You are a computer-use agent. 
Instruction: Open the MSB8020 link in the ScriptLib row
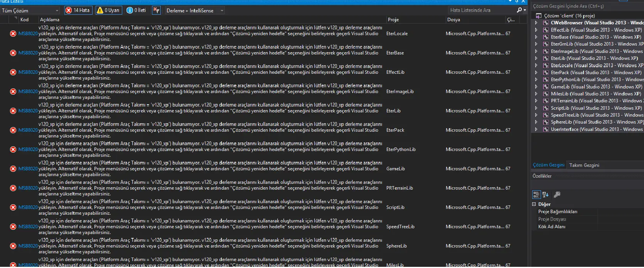28,207
